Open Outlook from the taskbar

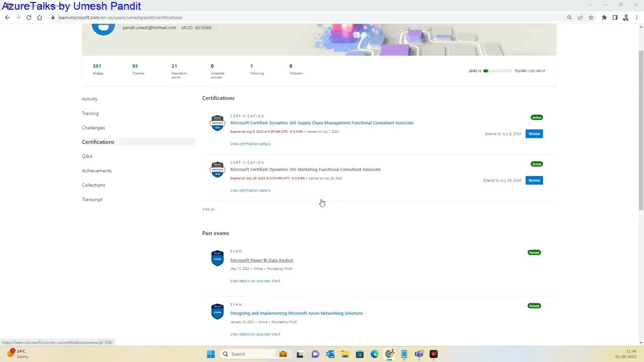pos(330,354)
